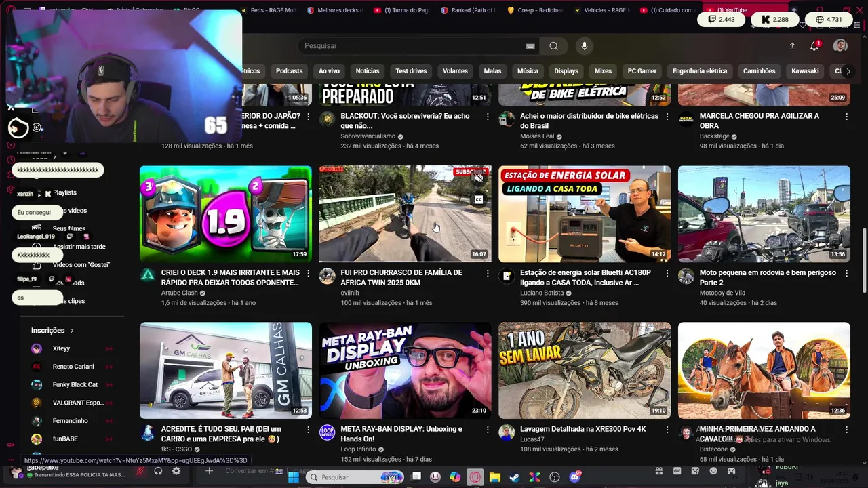Open Moisés Leal channel avatar
Screen dimensions: 868x488
point(507,119)
